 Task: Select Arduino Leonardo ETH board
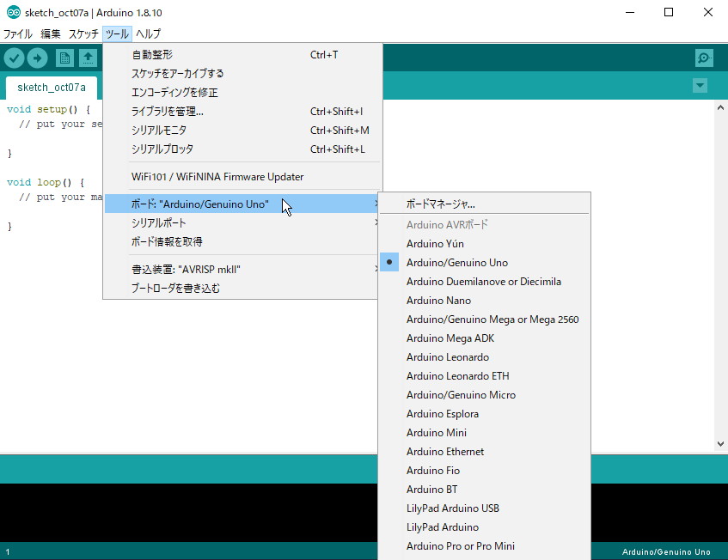[x=485, y=376]
